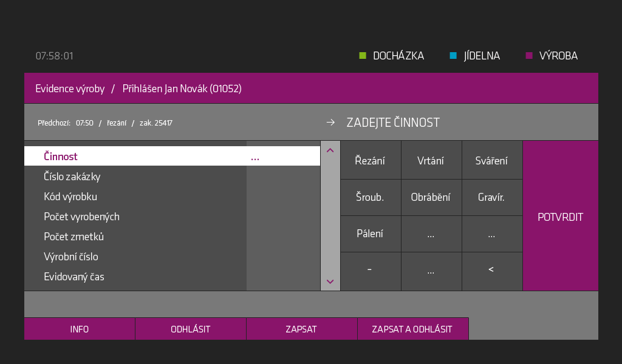The image size is (622, 364).
Task: Select the Kód výrobku row
Action: 172,197
